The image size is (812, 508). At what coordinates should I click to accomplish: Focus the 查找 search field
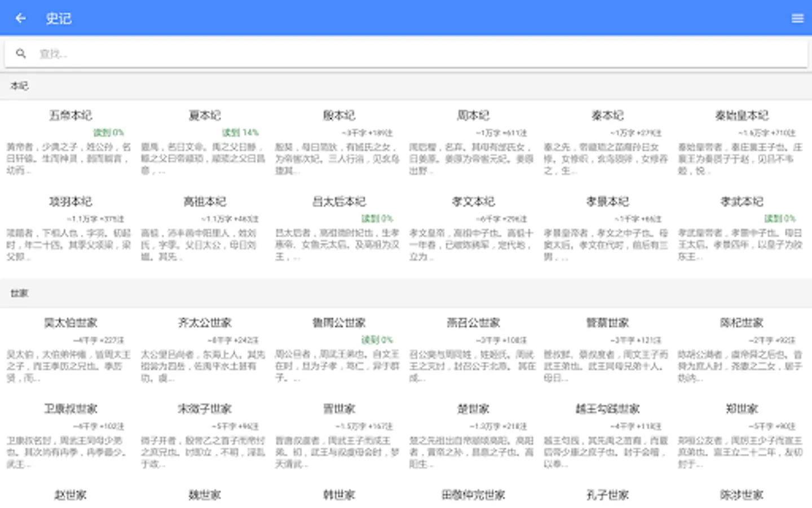406,54
